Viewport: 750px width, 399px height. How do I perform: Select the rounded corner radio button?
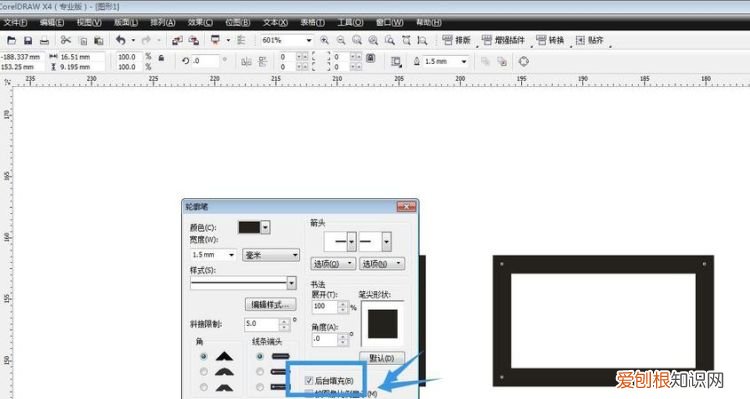[204, 372]
